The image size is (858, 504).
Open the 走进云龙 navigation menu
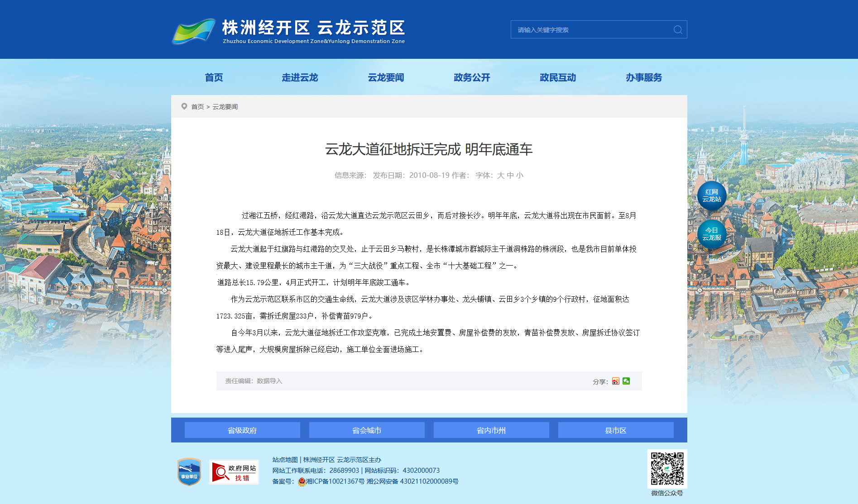click(x=300, y=77)
